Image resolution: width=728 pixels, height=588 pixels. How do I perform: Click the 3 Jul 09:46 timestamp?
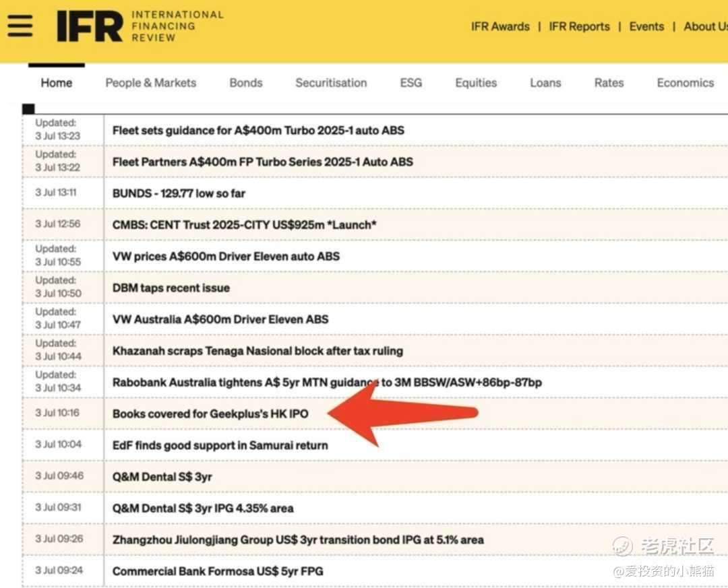tap(59, 476)
